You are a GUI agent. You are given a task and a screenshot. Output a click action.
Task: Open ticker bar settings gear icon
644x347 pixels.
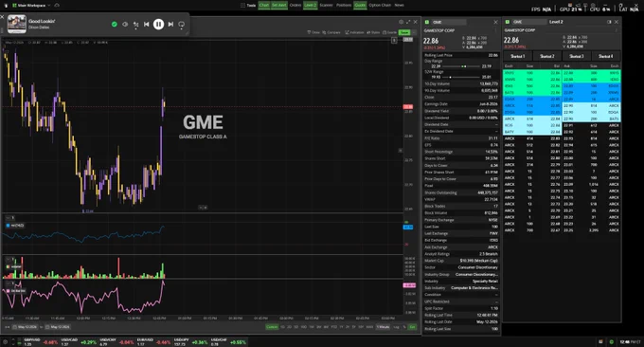click(x=5, y=341)
